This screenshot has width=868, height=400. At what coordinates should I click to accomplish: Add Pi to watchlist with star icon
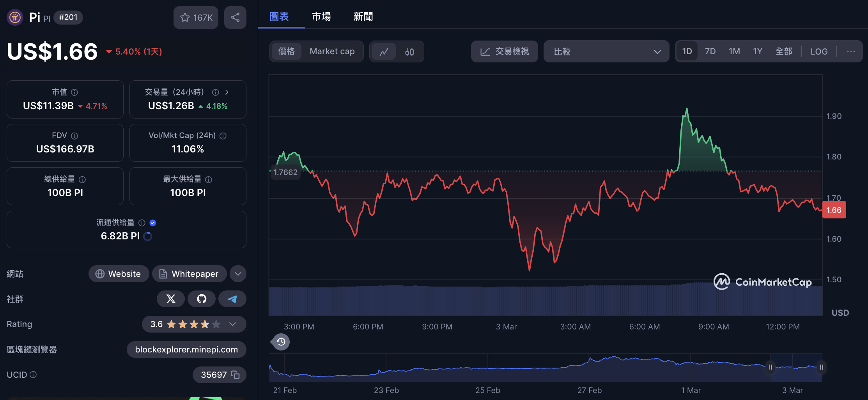pyautogui.click(x=196, y=18)
